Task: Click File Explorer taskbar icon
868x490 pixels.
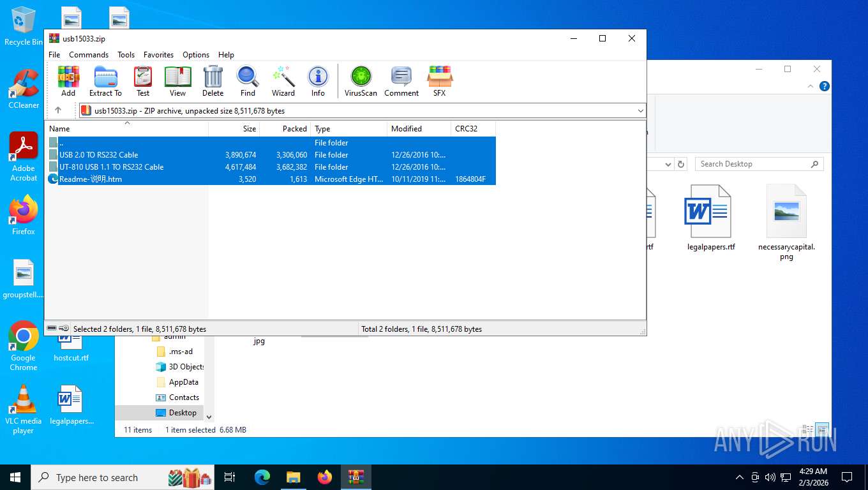Action: [294, 477]
